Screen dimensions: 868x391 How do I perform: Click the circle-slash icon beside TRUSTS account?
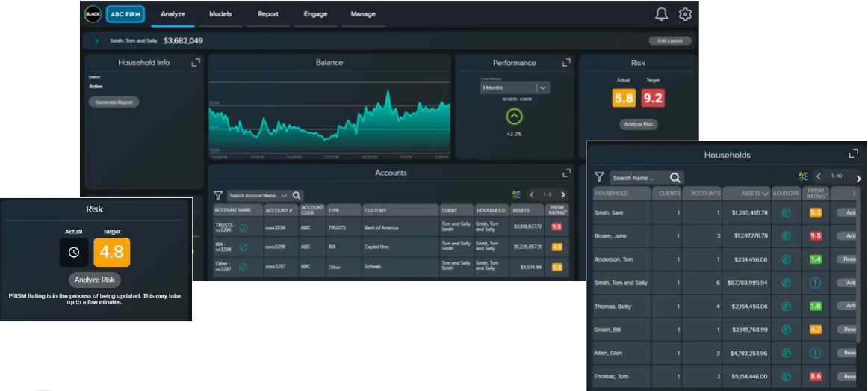pyautogui.click(x=243, y=227)
